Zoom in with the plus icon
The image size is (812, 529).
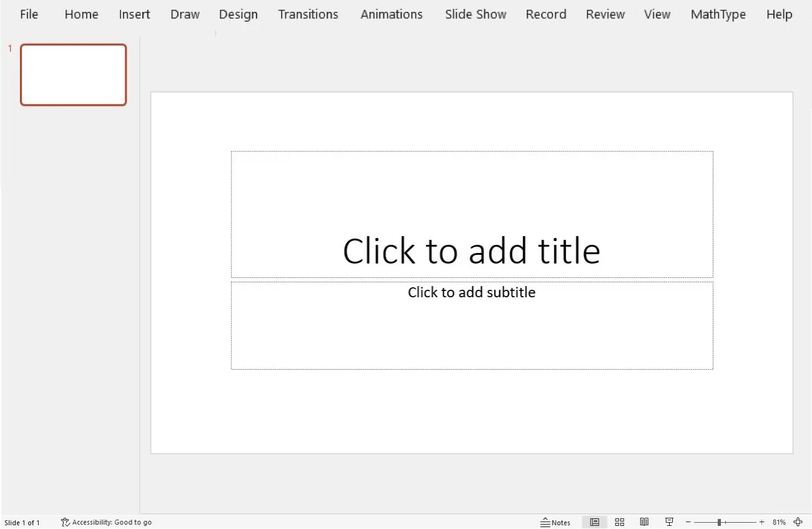(761, 522)
